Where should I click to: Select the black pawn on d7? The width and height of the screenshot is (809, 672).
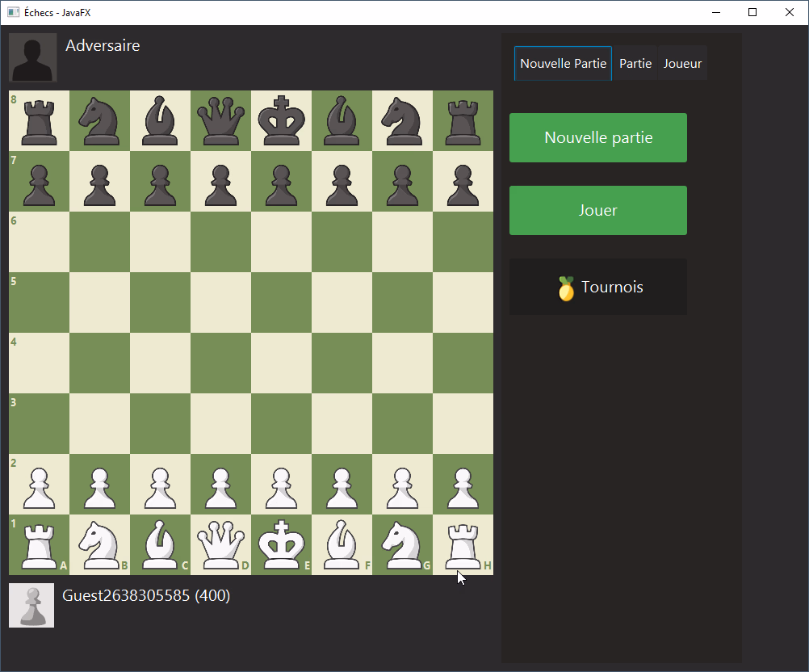point(220,182)
